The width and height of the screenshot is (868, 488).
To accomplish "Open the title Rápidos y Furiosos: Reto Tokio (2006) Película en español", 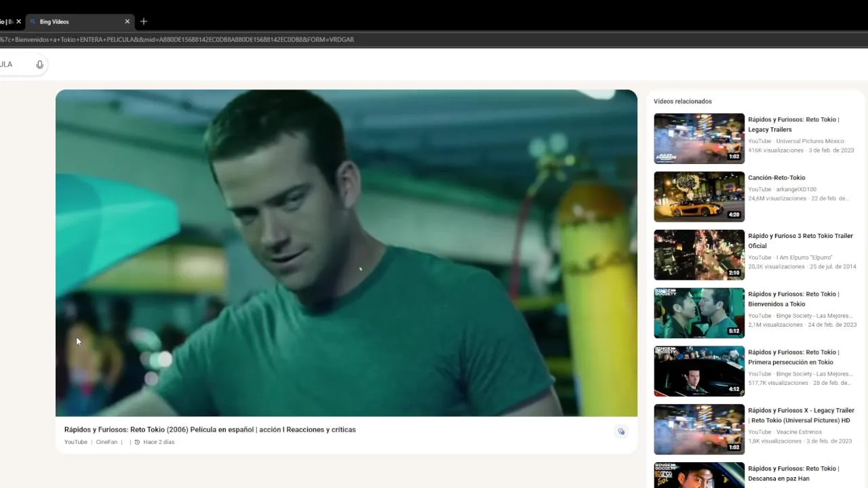I will point(210,430).
